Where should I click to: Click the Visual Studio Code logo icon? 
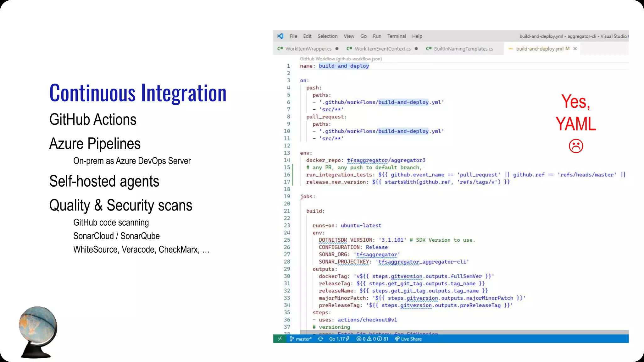[x=280, y=36]
